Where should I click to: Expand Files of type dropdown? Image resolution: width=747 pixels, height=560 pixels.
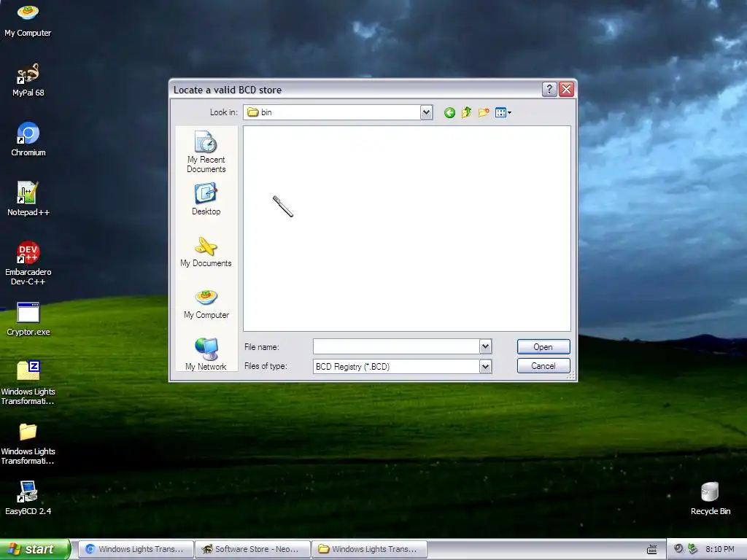click(485, 366)
